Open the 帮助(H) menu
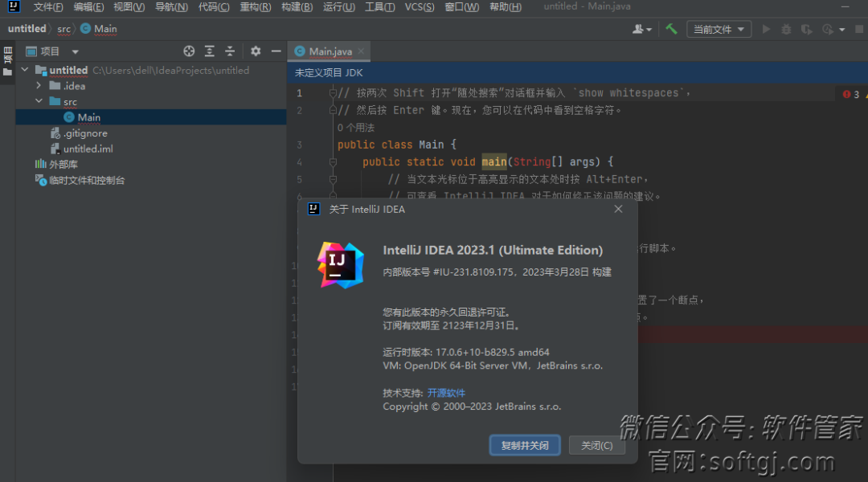Viewport: 868px width, 482px height. [506, 7]
